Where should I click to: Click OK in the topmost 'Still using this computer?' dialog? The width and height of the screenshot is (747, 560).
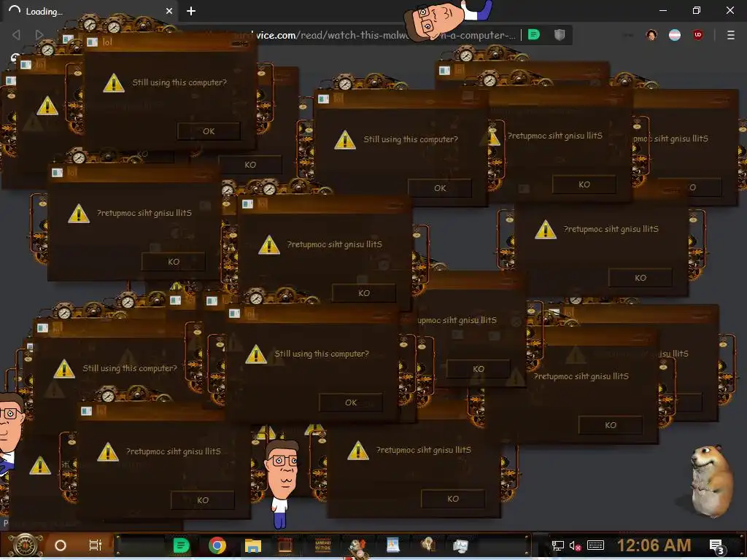click(x=209, y=131)
